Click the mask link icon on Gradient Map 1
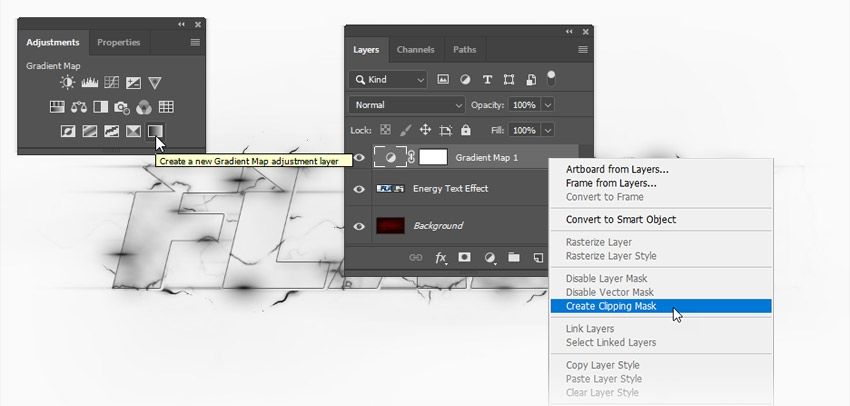 (x=411, y=157)
